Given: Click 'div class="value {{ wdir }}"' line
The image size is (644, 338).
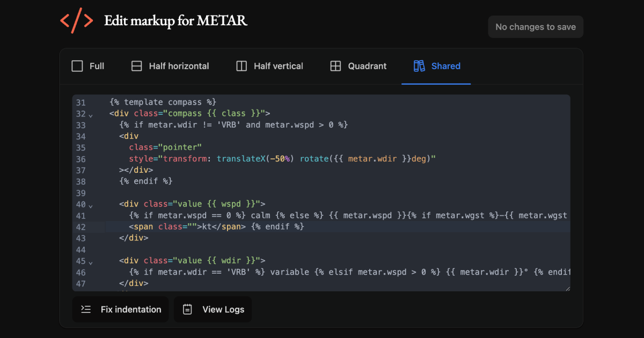Looking at the screenshot, I should click(192, 261).
